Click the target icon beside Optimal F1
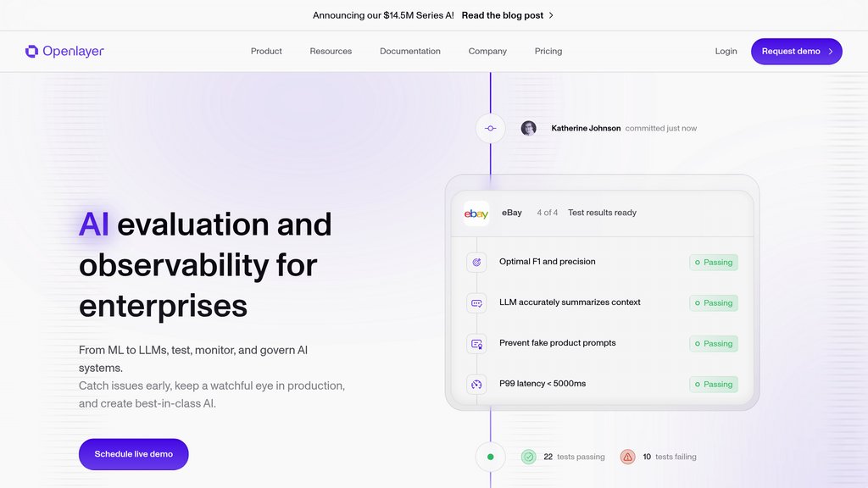 pos(476,263)
